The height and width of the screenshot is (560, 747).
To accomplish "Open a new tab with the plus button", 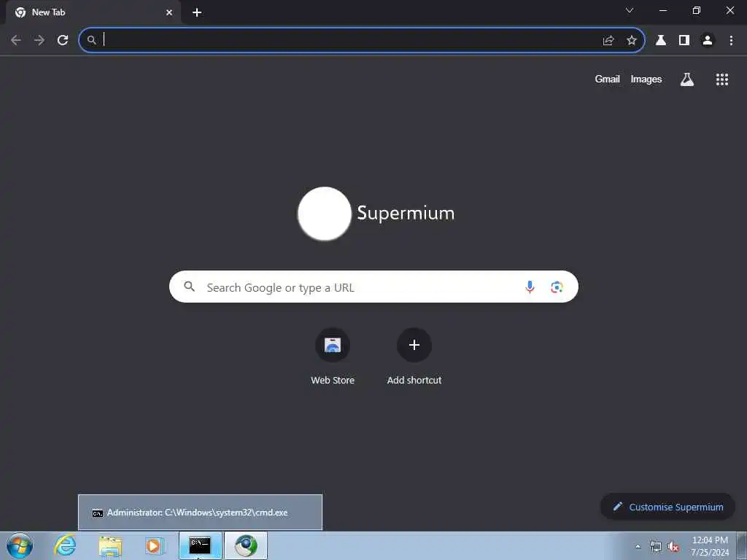I will (197, 12).
